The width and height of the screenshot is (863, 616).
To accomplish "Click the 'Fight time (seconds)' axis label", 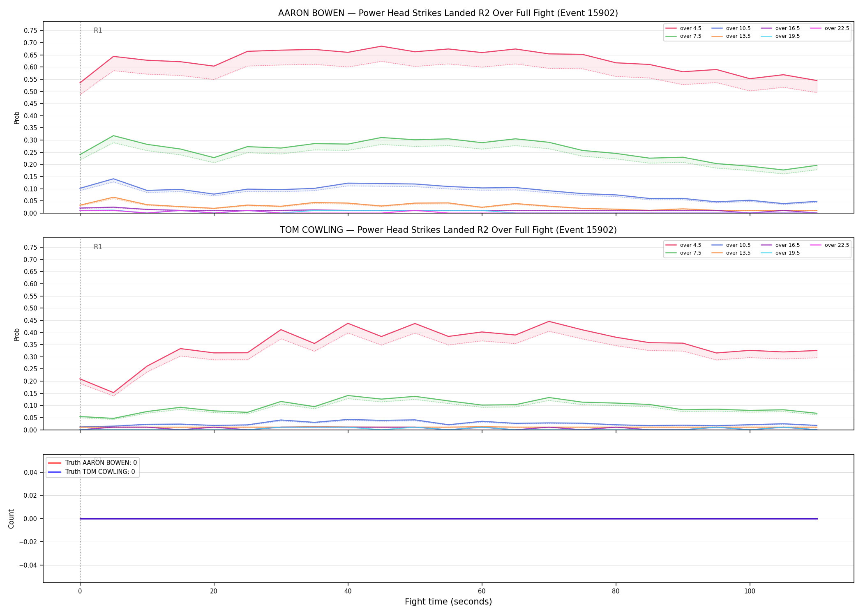I will [x=448, y=602].
